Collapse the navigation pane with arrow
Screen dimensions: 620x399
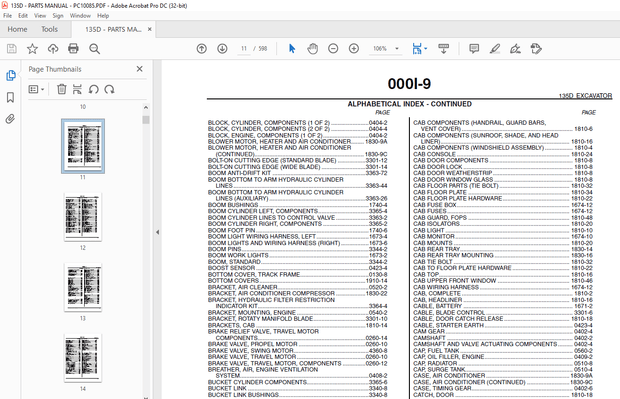pyautogui.click(x=157, y=232)
